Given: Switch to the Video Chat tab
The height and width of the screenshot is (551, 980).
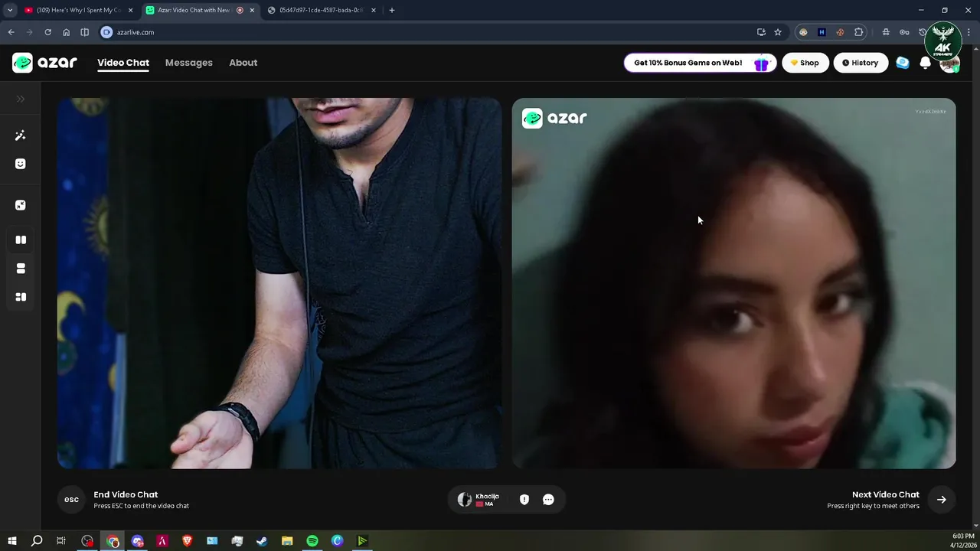Looking at the screenshot, I should click(123, 63).
